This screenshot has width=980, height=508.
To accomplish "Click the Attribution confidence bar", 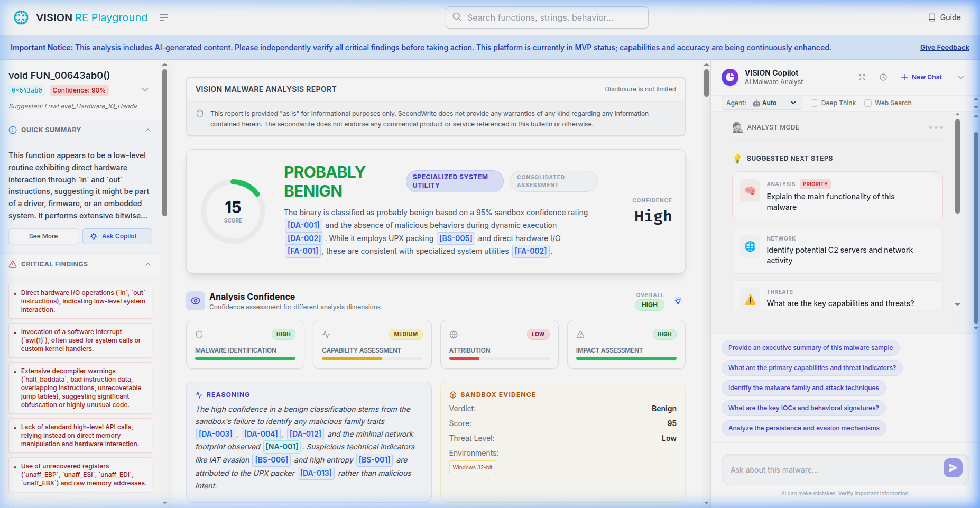I will click(500, 358).
